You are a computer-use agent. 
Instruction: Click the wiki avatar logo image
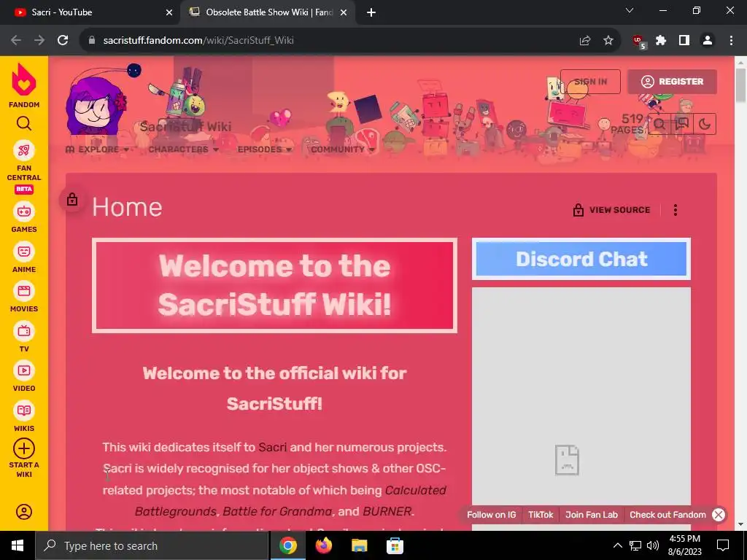tap(96, 100)
